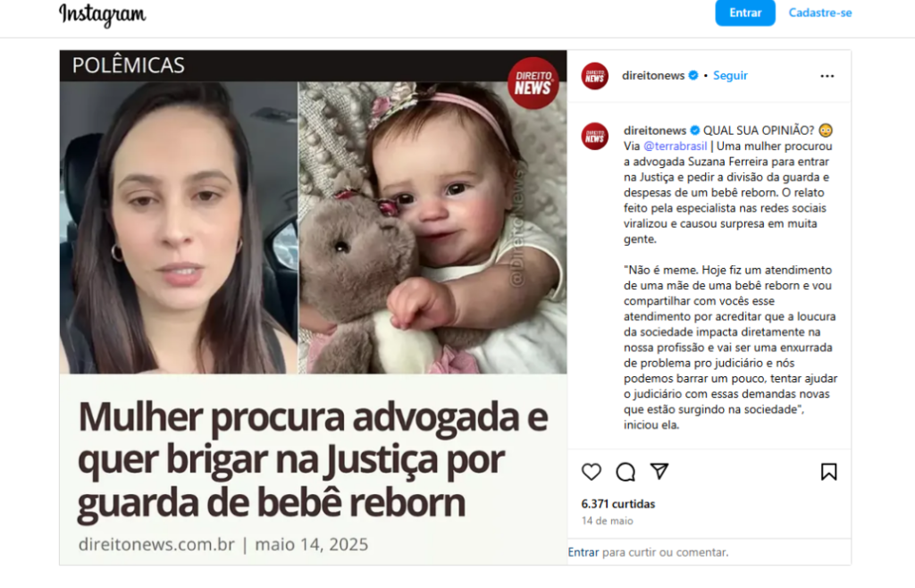
Task: View the 6.371 curtidas likes list
Action: [618, 503]
